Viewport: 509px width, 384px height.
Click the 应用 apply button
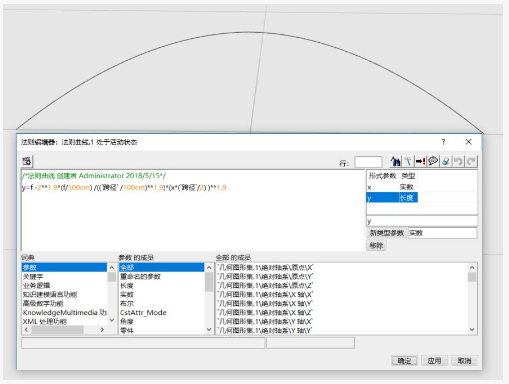[434, 361]
